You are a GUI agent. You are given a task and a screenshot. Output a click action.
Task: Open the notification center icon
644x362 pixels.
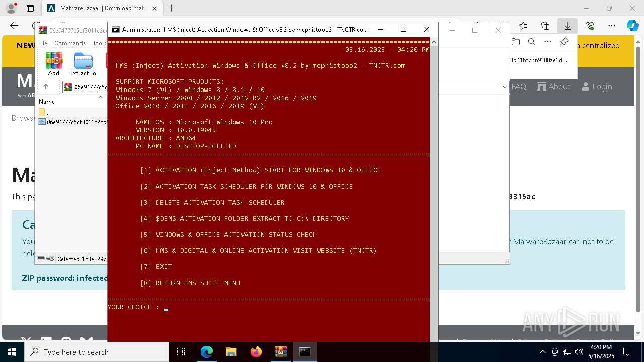click(627, 352)
